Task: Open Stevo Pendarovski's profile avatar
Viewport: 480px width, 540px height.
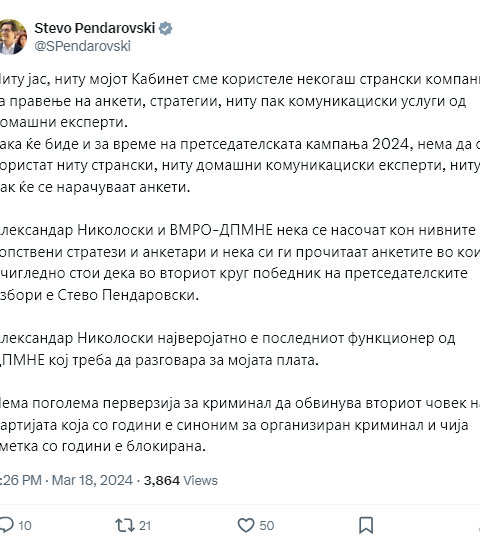Action: (x=13, y=37)
